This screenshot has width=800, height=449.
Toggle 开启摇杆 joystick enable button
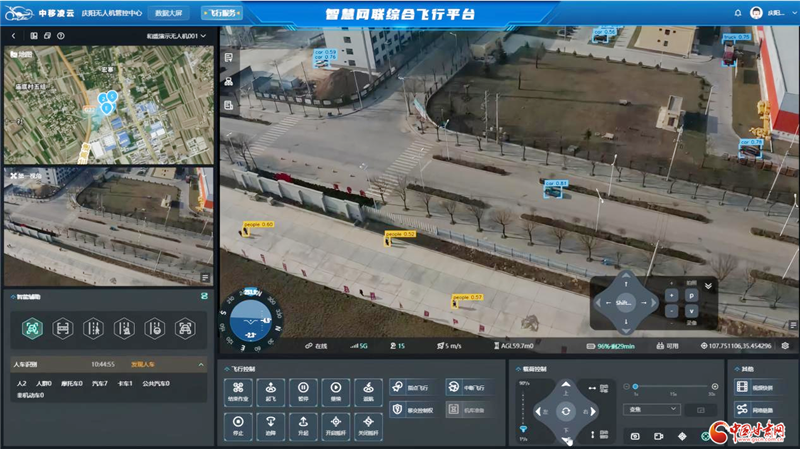[x=336, y=424]
